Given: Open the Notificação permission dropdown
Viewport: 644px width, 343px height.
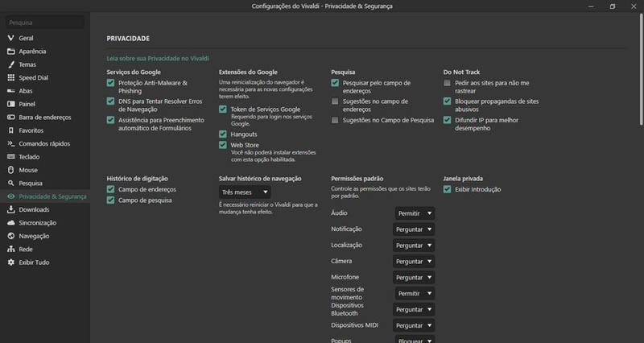Looking at the screenshot, I should (414, 229).
